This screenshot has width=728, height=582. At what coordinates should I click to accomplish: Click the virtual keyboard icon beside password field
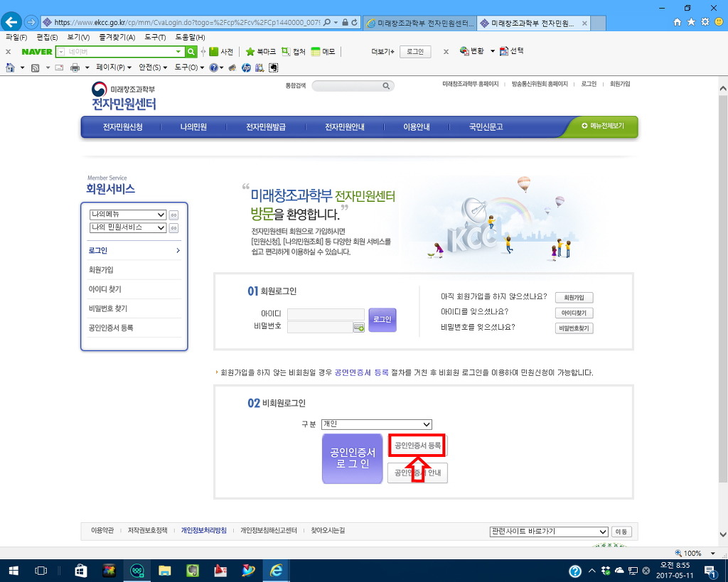point(359,328)
